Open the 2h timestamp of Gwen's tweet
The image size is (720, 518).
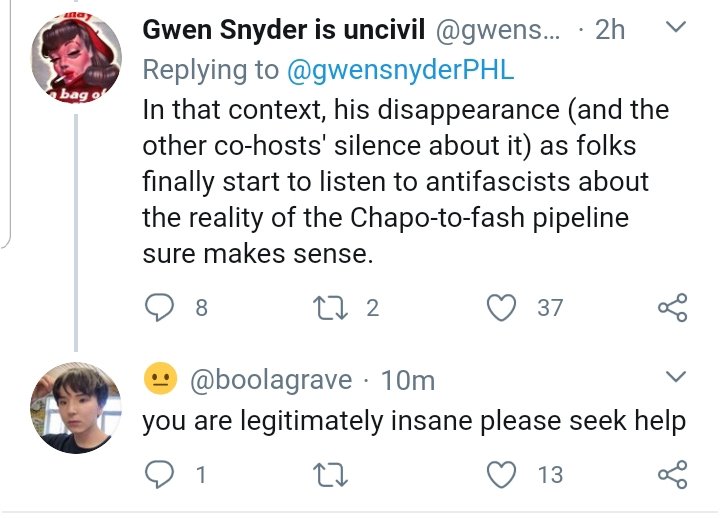609,30
